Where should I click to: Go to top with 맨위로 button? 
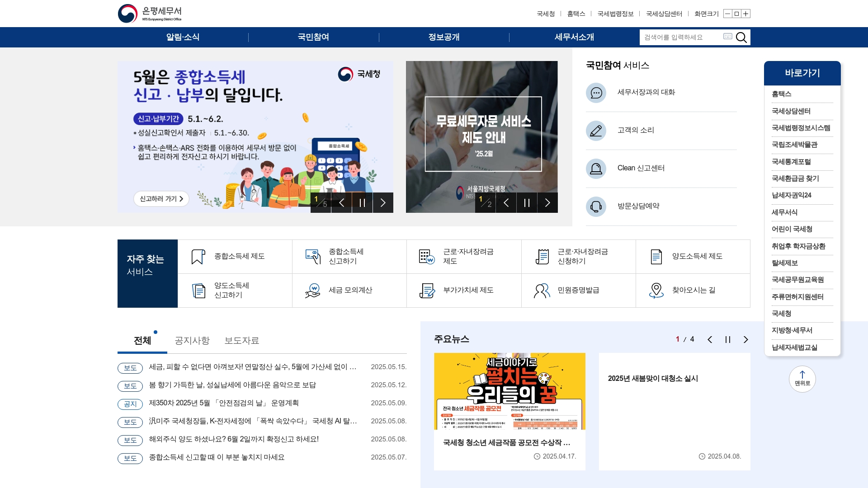coord(802,379)
